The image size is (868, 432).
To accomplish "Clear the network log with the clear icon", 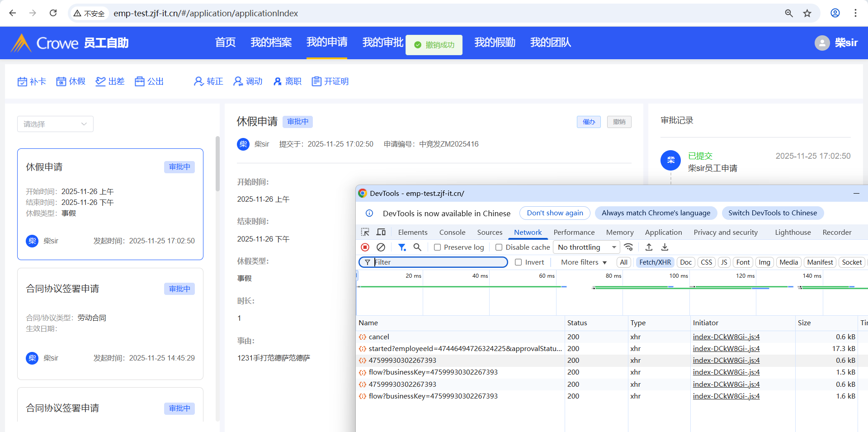I will (381, 247).
